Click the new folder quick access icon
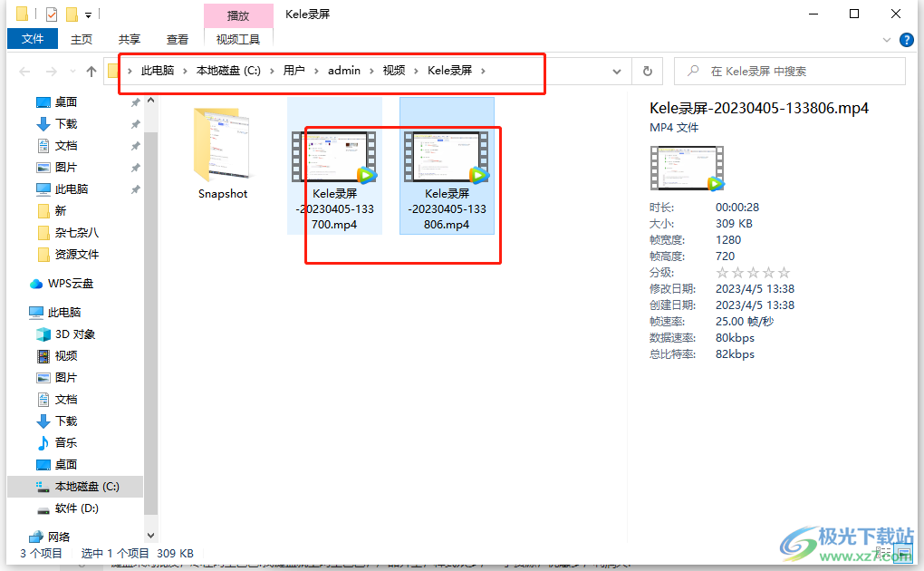 72,14
